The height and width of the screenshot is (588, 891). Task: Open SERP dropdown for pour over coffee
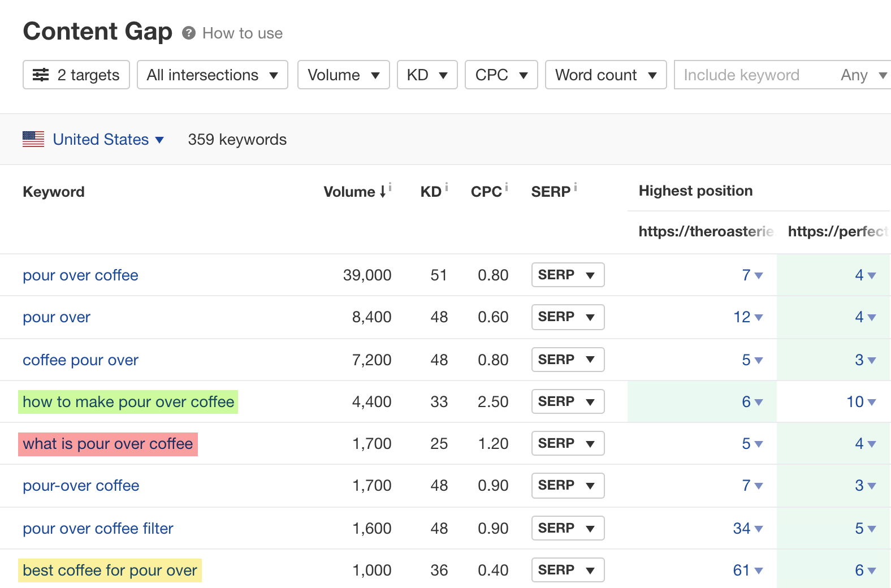click(568, 275)
